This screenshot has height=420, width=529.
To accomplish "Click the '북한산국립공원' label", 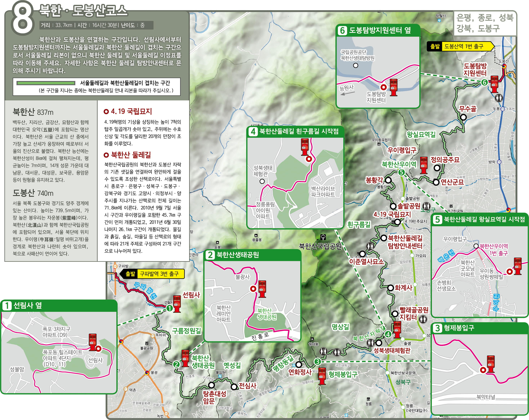I will pyautogui.click(x=320, y=246).
